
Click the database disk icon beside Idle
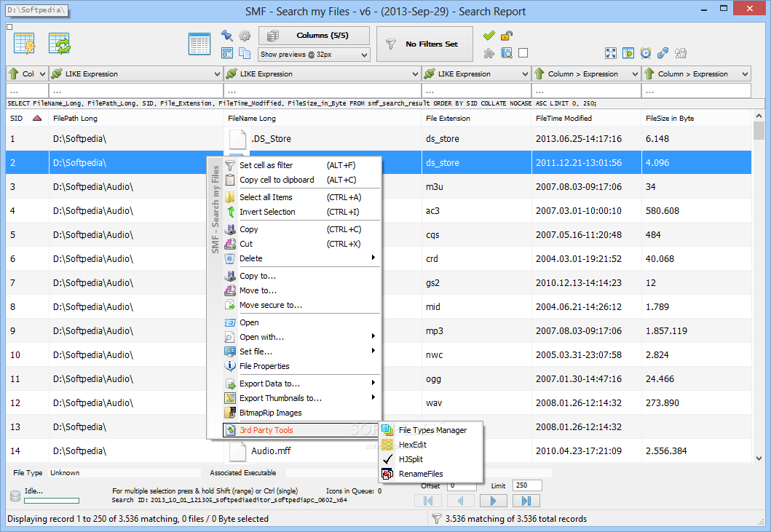click(15, 496)
